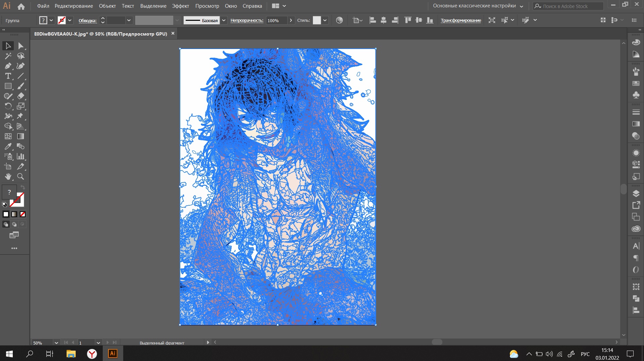Select the Pen tool
The image size is (644, 361).
8,66
